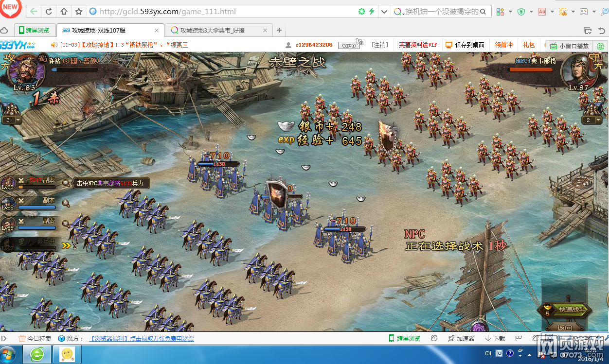The image size is (609, 364).
Task: Click the green lightning speed mode icon
Action: (372, 11)
